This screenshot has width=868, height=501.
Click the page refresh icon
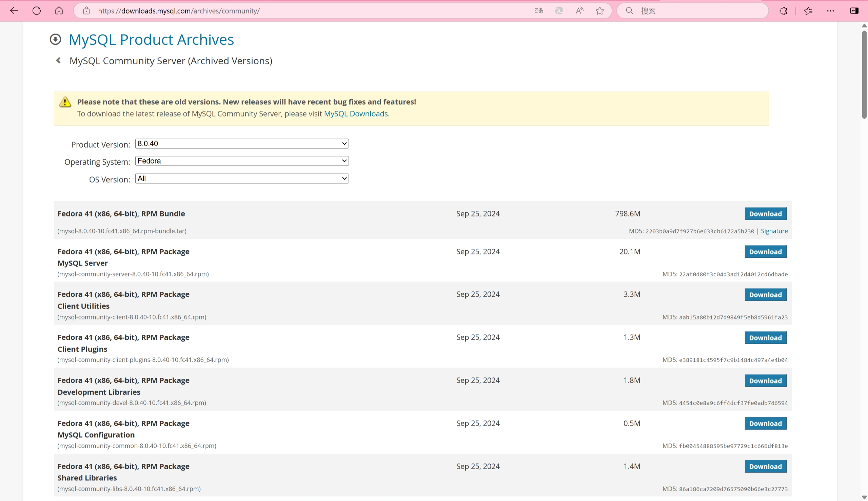tap(37, 11)
